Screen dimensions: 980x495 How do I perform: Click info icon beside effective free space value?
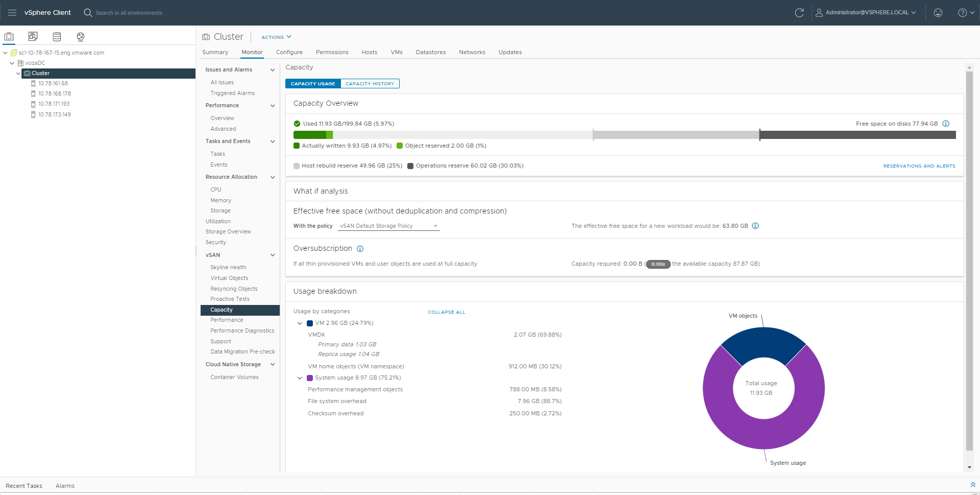pos(755,226)
